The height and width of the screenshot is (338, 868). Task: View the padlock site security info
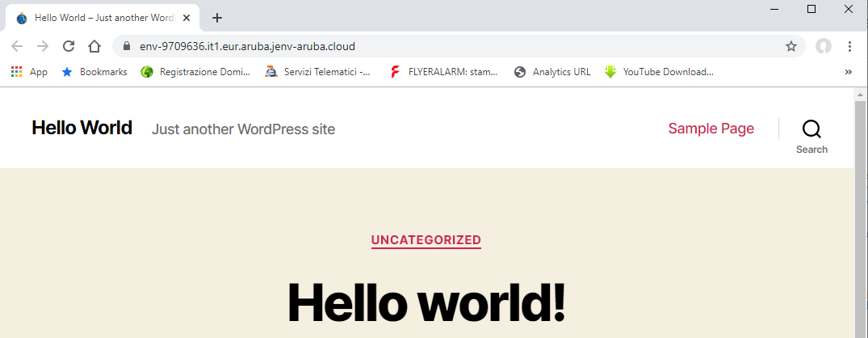[126, 46]
